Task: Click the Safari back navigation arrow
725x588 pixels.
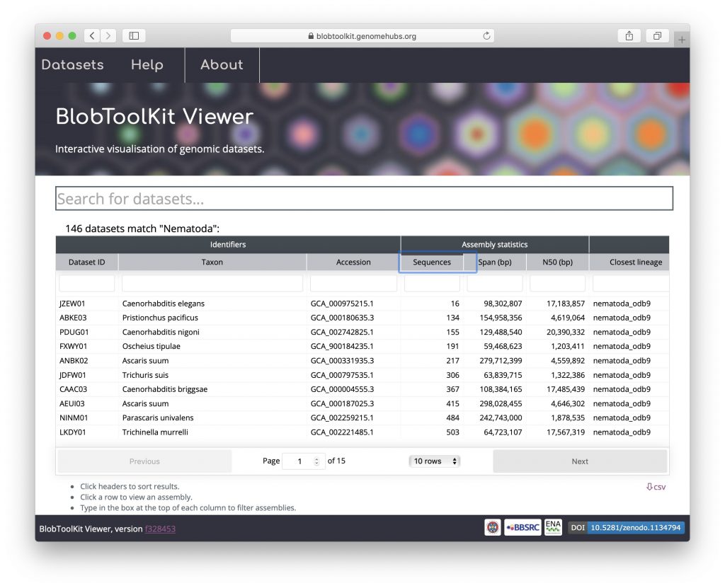Action: click(92, 35)
